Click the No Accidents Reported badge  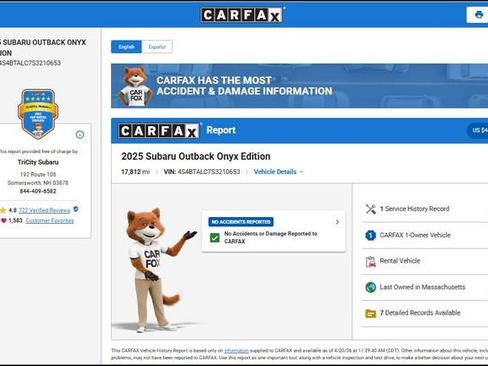pos(241,222)
